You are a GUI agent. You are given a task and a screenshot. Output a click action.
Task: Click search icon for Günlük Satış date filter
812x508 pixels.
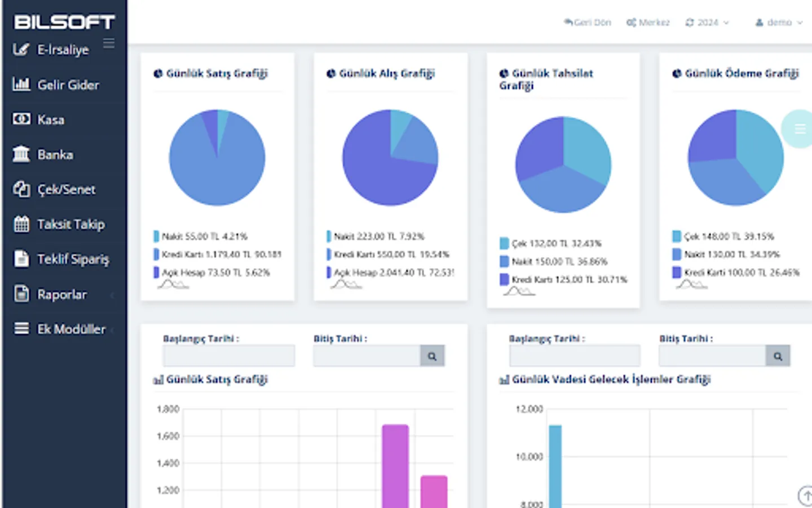point(432,356)
